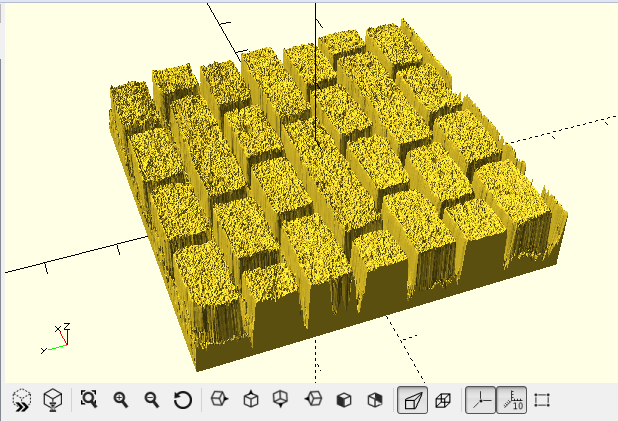Switch to the Front view cube icon
Screen dimensions: 618x421
(344, 400)
